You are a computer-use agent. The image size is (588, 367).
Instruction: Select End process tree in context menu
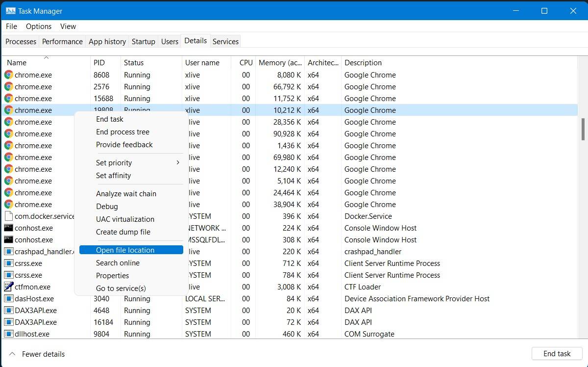point(122,132)
